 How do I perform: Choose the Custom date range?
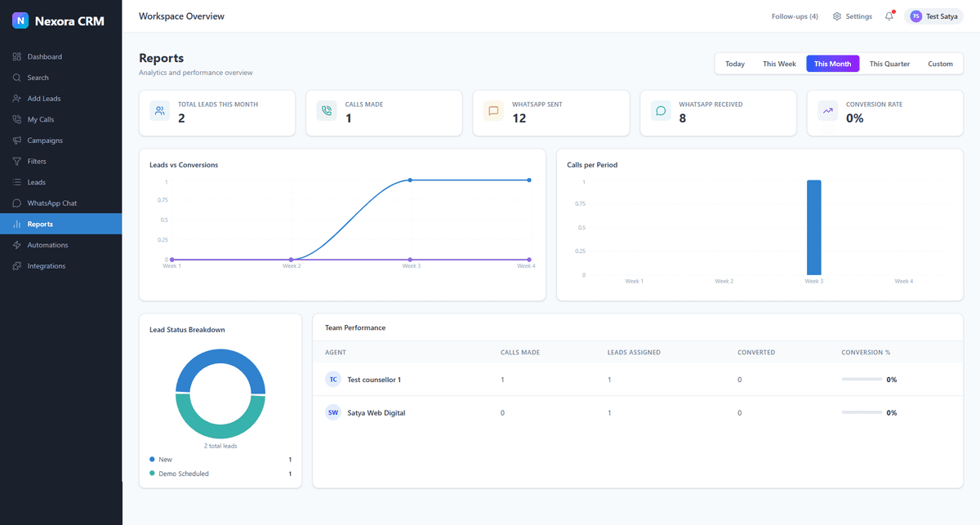[940, 64]
